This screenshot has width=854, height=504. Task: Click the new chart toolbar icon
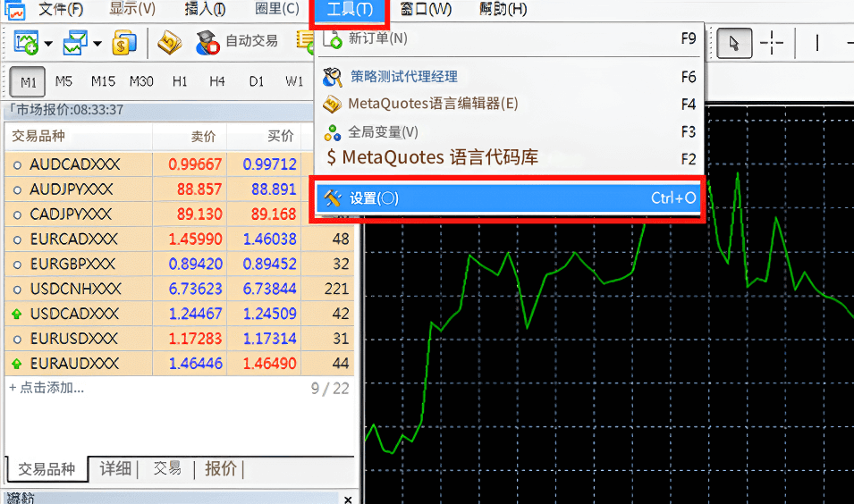(26, 43)
